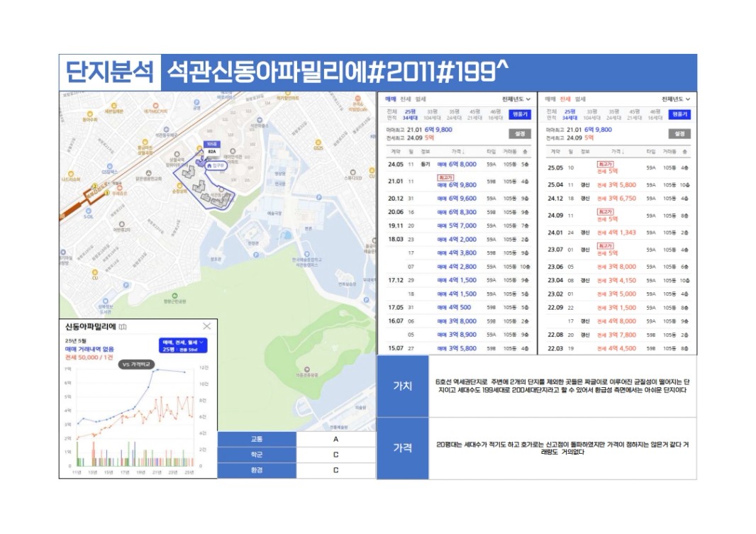Click the parking marker labeled 공영

coord(196,104)
